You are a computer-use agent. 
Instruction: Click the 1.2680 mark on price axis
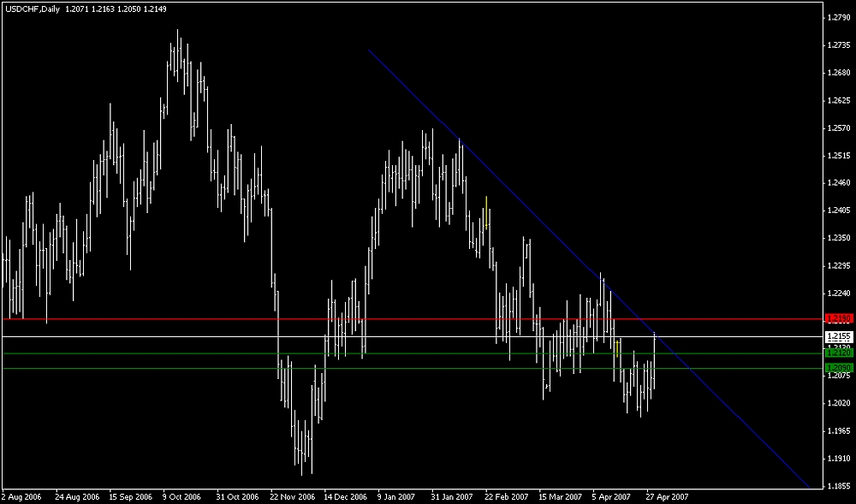tap(840, 73)
